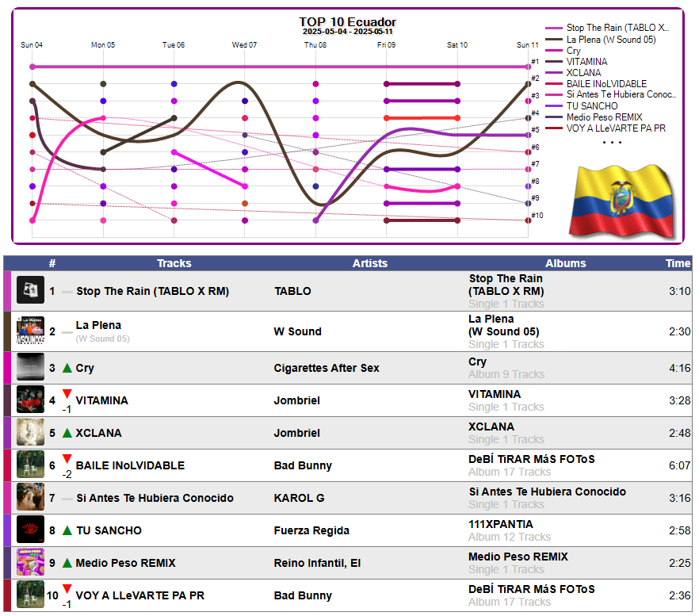Image resolution: width=699 pixels, height=616 pixels.
Task: Click the red down arrow beside VITAMINA
Action: pos(67,394)
